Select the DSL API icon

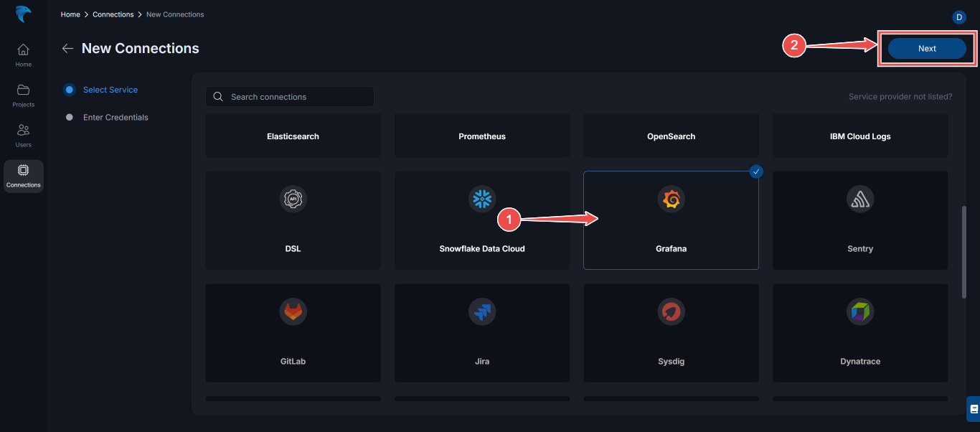[x=293, y=199]
